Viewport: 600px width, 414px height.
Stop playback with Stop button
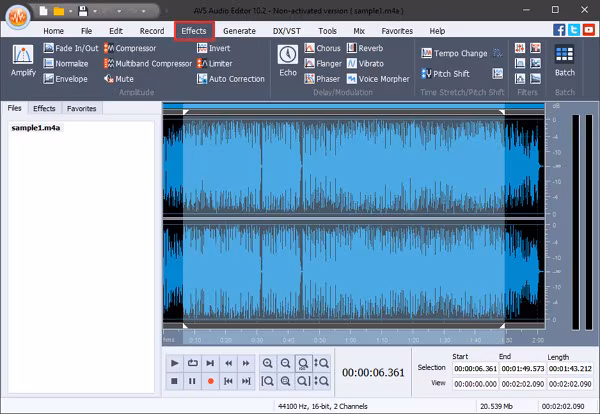click(174, 381)
